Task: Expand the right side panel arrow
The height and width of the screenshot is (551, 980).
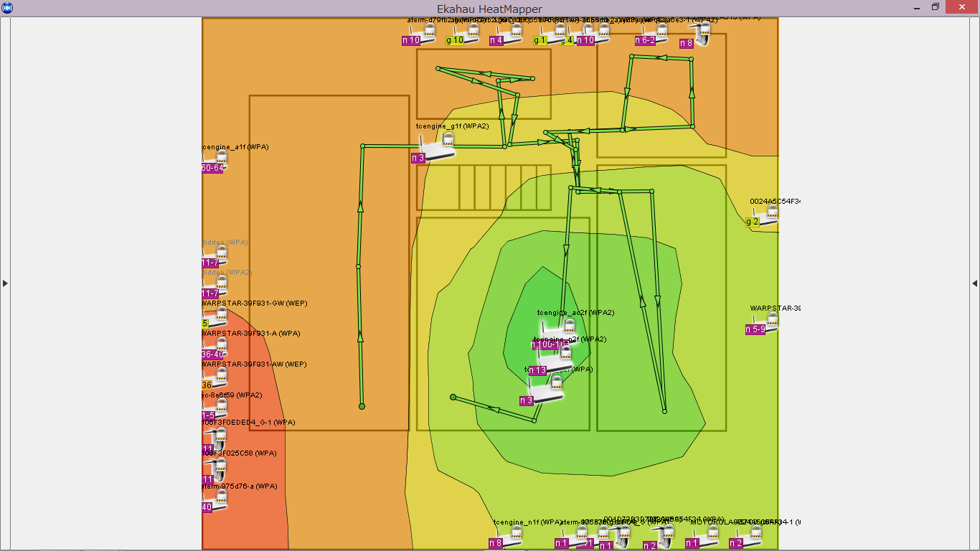Action: (x=974, y=283)
